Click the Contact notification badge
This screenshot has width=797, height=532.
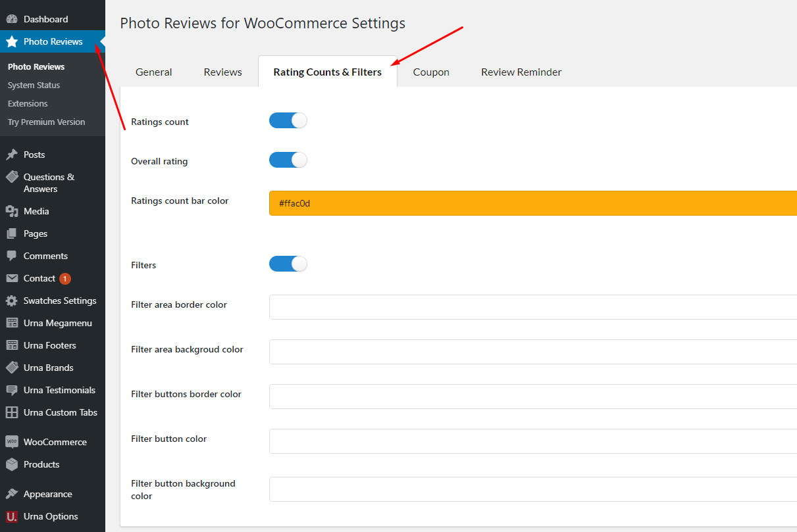point(65,279)
